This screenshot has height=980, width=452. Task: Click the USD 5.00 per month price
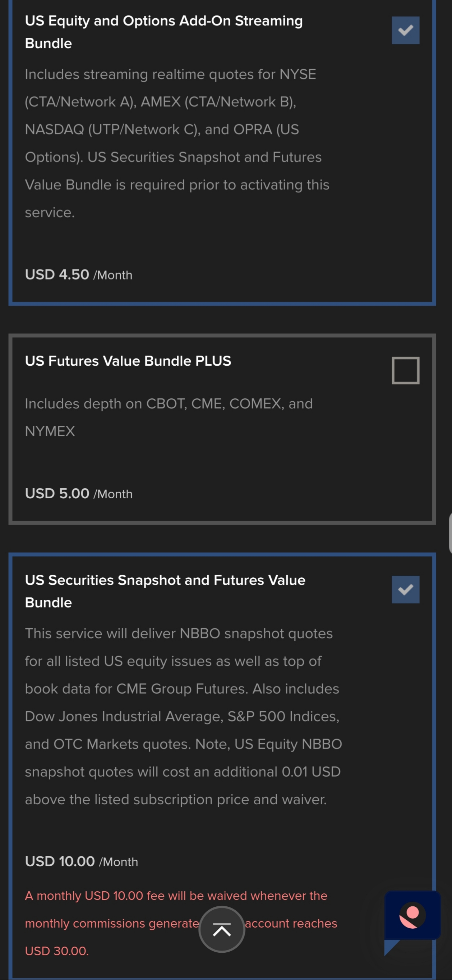(x=79, y=494)
